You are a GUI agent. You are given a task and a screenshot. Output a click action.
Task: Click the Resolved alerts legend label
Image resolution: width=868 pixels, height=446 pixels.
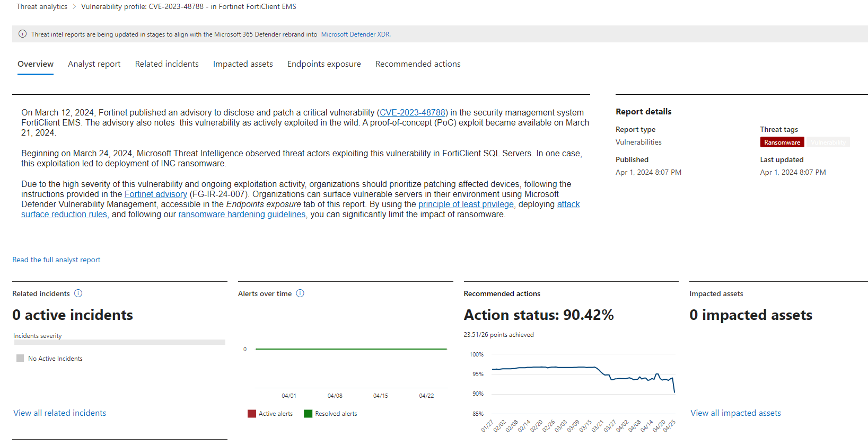pos(336,414)
